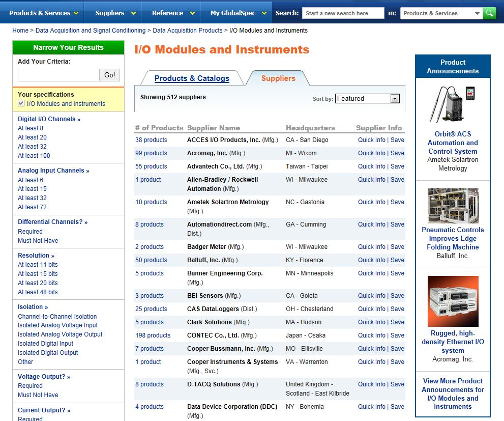
Task: Click the Ethernet I/O system thumbnail
Action: tap(453, 301)
